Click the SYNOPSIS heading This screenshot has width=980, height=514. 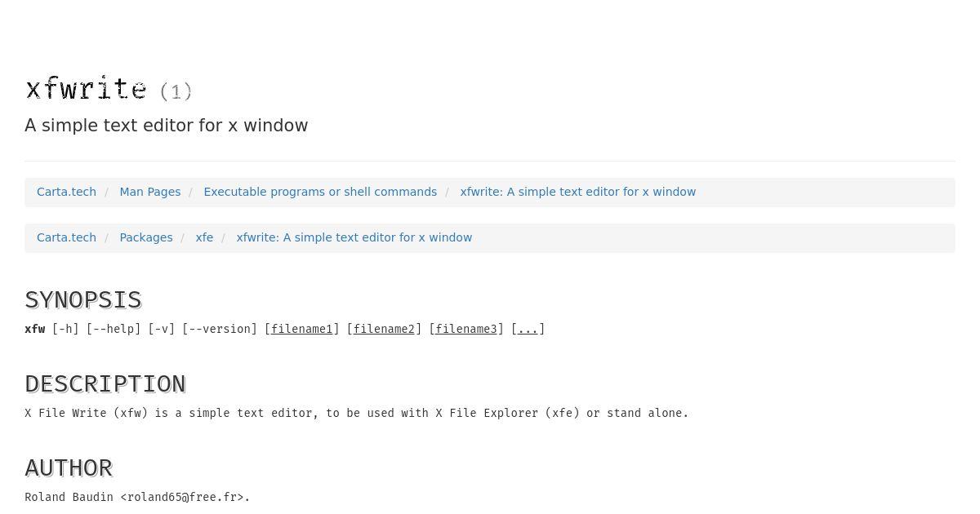coord(83,299)
